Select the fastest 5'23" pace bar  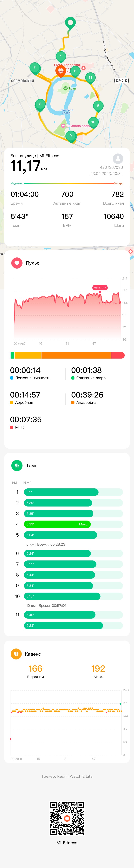click(57, 524)
